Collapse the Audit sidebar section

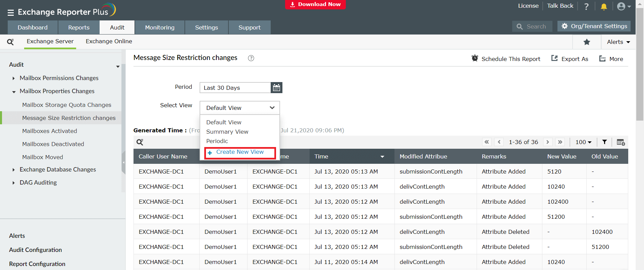(118, 66)
